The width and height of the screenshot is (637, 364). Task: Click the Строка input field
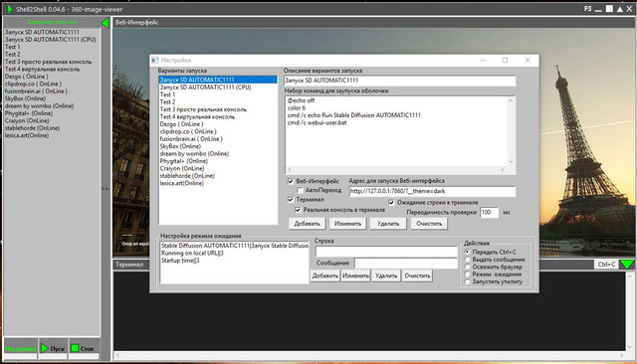pyautogui.click(x=386, y=252)
